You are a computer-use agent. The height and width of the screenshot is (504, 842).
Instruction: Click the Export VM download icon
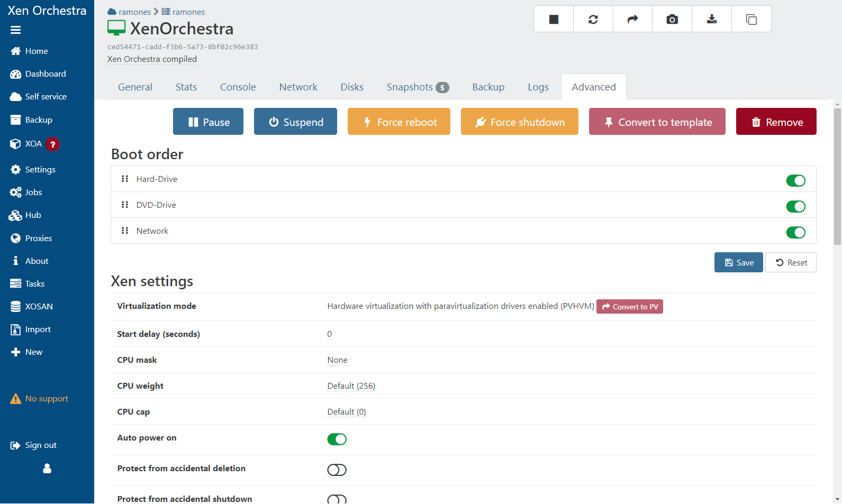pos(712,19)
